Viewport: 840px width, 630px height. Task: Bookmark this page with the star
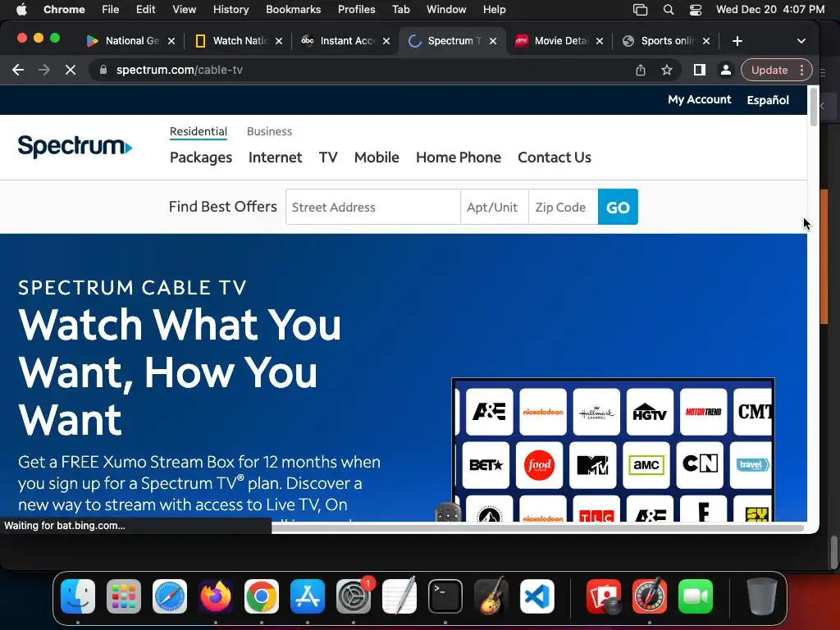[667, 70]
